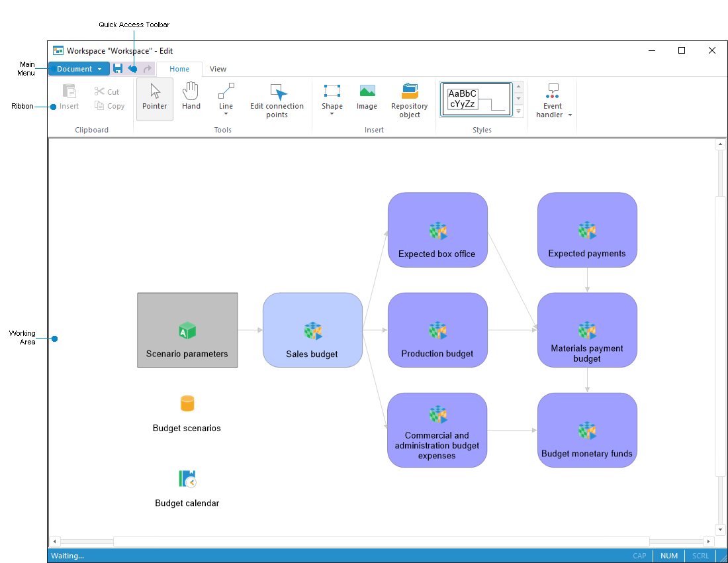Minimize the Workspace window

652,50
